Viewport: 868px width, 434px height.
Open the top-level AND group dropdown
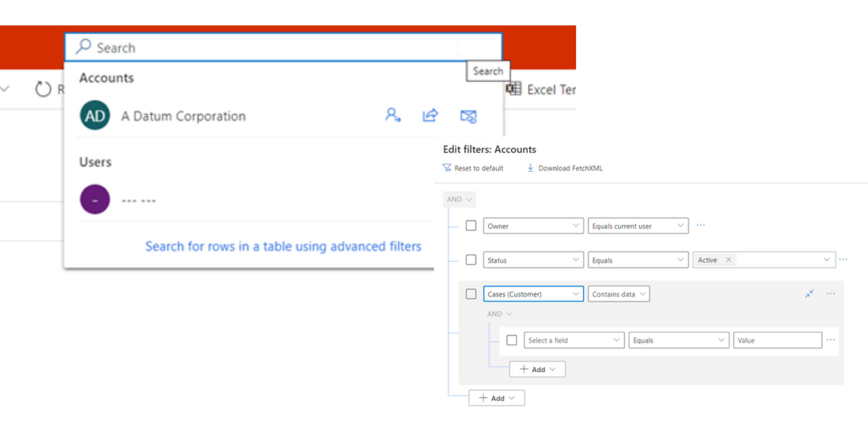(x=459, y=199)
